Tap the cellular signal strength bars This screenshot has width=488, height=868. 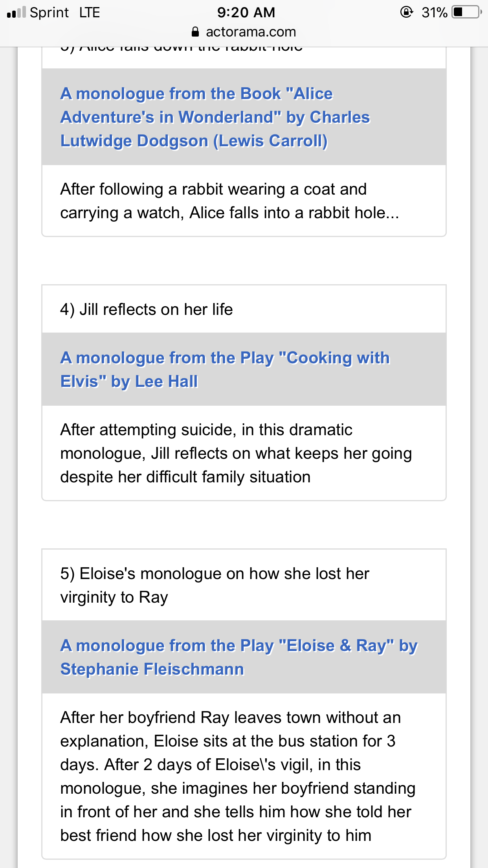[x=16, y=13]
